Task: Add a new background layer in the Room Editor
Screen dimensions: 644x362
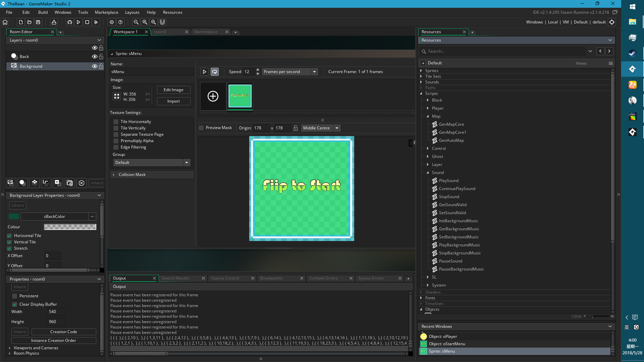Action: click(x=11, y=183)
